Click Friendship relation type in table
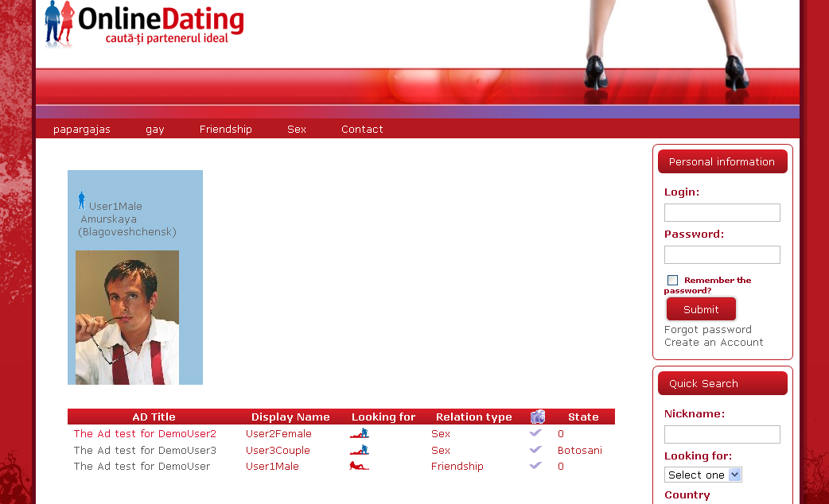 [x=457, y=466]
